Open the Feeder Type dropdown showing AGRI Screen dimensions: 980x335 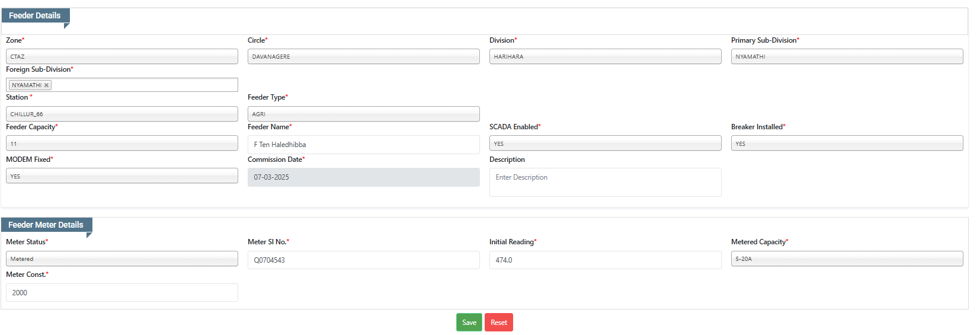pos(364,114)
